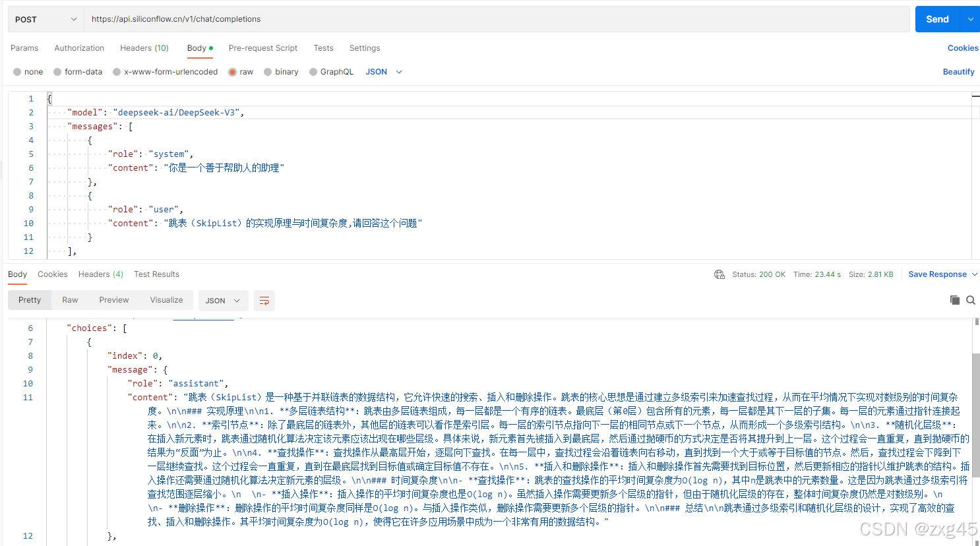
Task: Open search in response body
Action: 971,300
